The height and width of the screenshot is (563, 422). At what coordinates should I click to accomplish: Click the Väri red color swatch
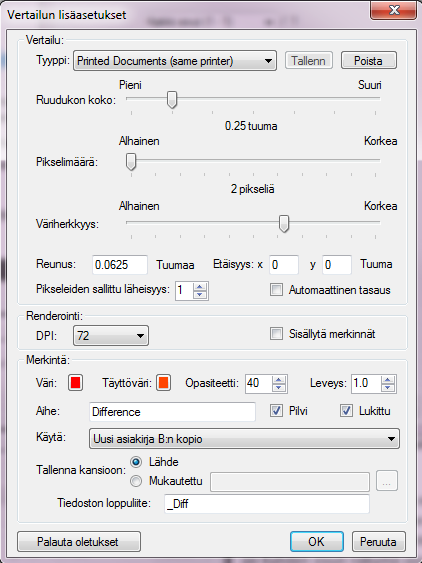pyautogui.click(x=75, y=383)
